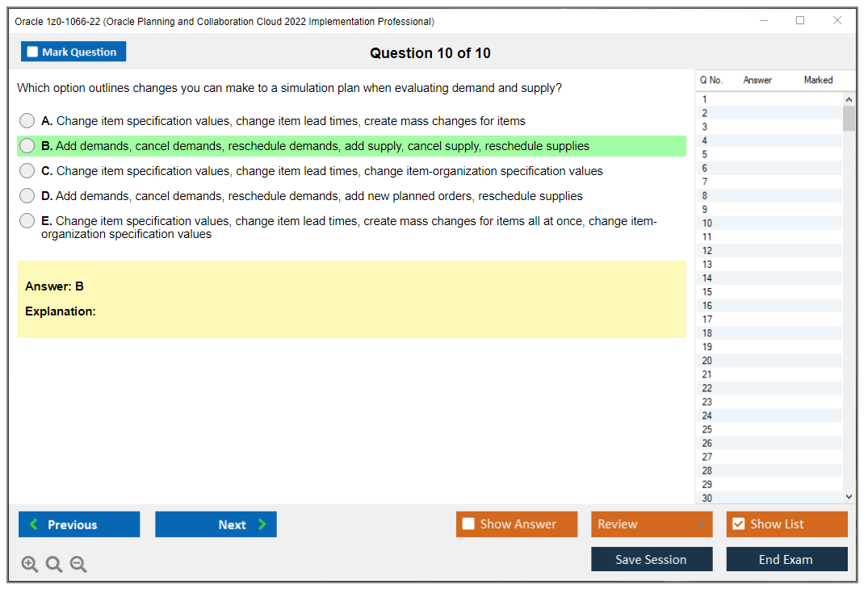The width and height of the screenshot is (868, 593).
Task: Pick radio option D about planned orders
Action: tap(27, 196)
